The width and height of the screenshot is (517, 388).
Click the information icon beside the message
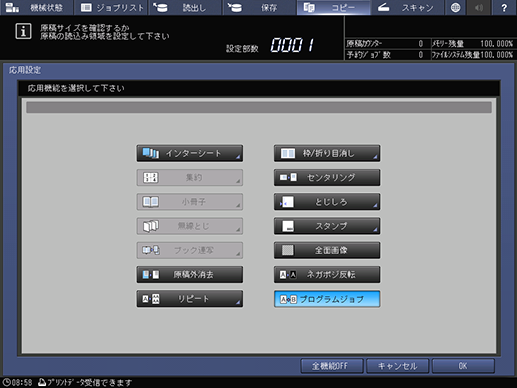[23, 32]
